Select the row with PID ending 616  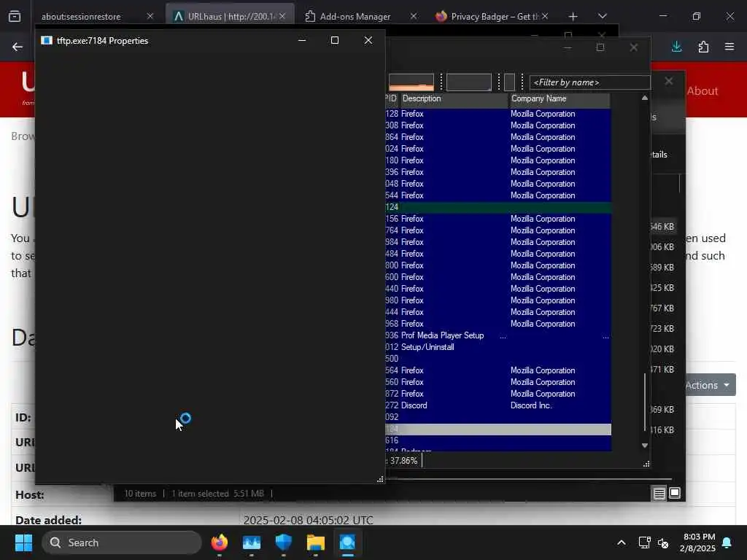point(498,440)
